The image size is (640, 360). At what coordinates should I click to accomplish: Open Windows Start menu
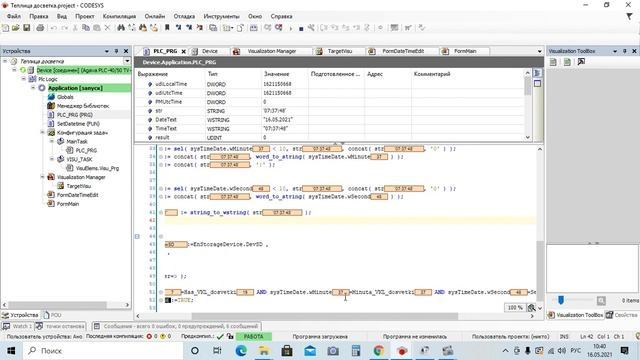tap(11, 351)
